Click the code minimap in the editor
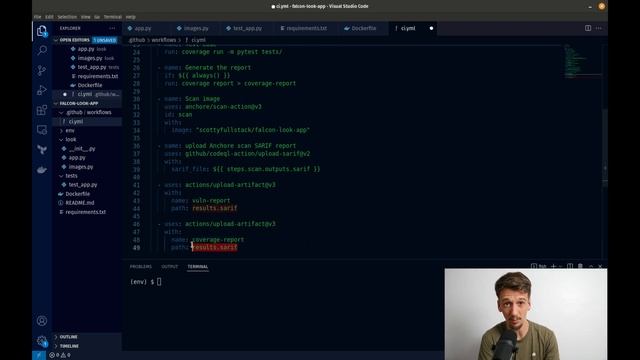This screenshot has height=360, width=640. pyautogui.click(x=582, y=61)
